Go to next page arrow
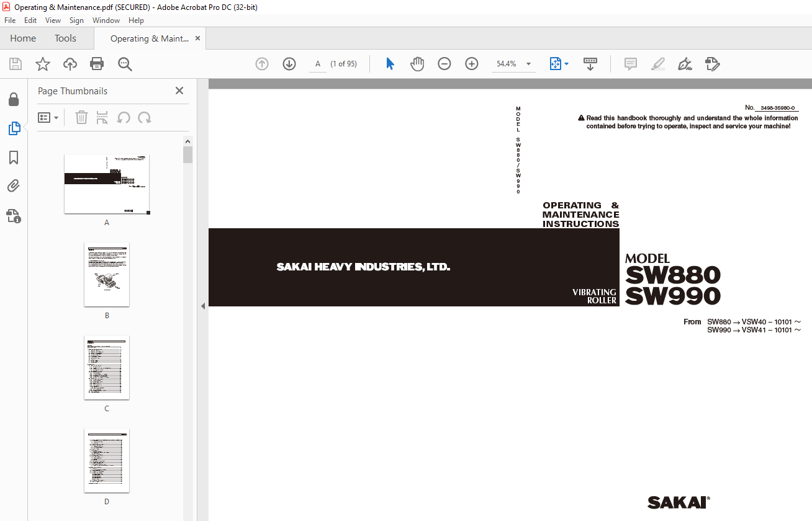The width and height of the screenshot is (812, 521). [x=289, y=64]
